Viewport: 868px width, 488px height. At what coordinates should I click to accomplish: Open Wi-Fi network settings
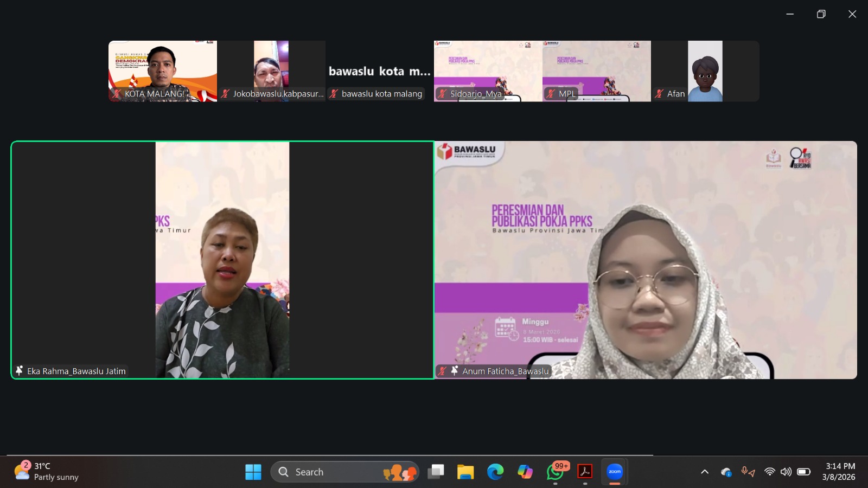click(769, 472)
